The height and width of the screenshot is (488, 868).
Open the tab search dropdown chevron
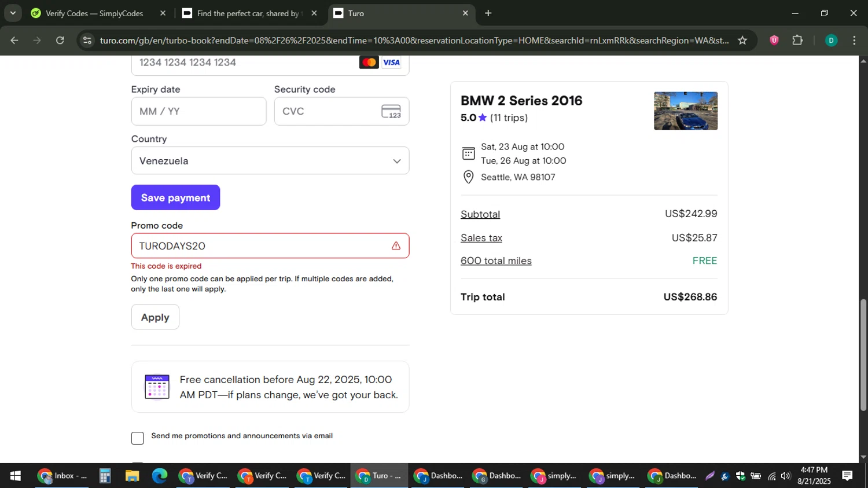click(x=13, y=13)
